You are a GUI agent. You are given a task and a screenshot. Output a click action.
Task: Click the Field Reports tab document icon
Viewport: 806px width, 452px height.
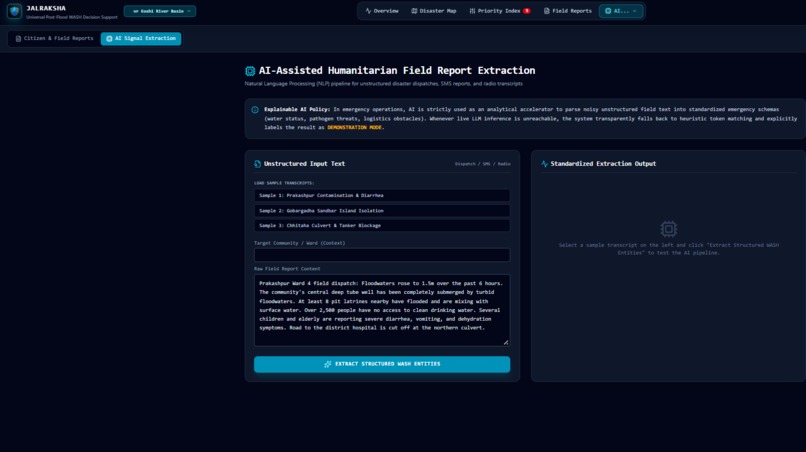point(547,11)
